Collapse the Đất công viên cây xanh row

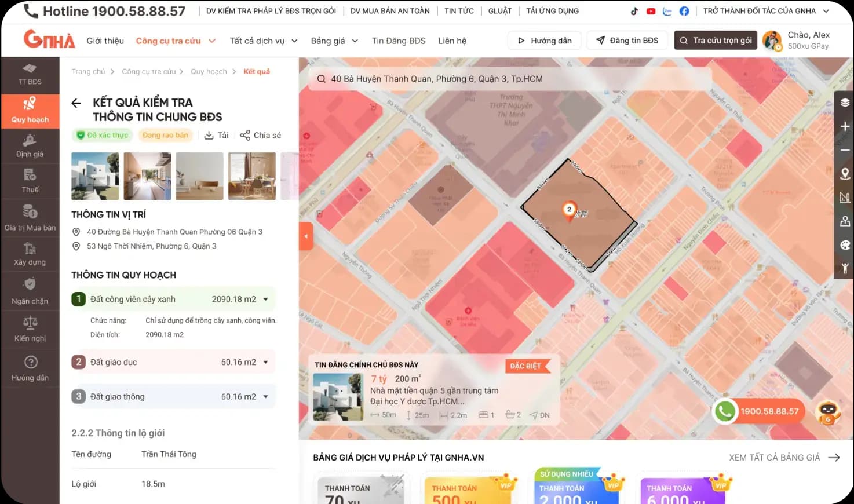(266, 300)
